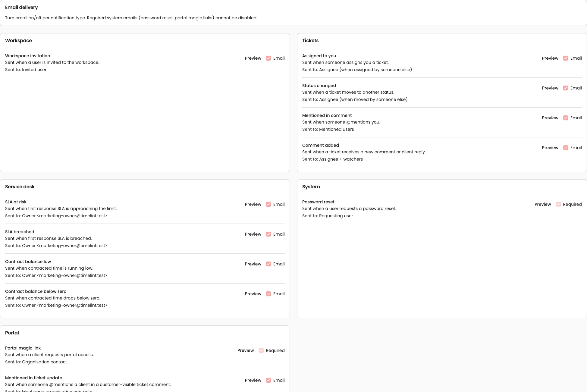Disable Email for Status changed notification
This screenshot has width=587, height=392.
(x=566, y=88)
